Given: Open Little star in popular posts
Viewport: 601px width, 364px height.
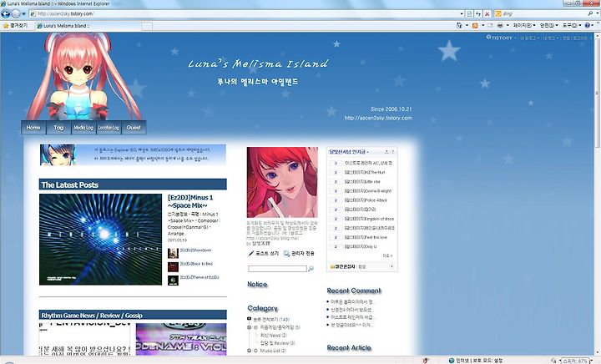Looking at the screenshot, I should coord(362,182).
